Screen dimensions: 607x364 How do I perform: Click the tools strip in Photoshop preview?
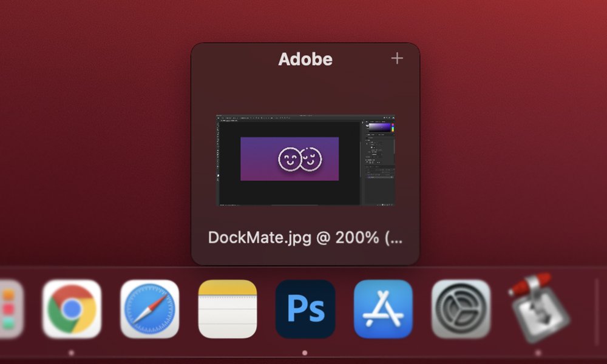click(219, 152)
